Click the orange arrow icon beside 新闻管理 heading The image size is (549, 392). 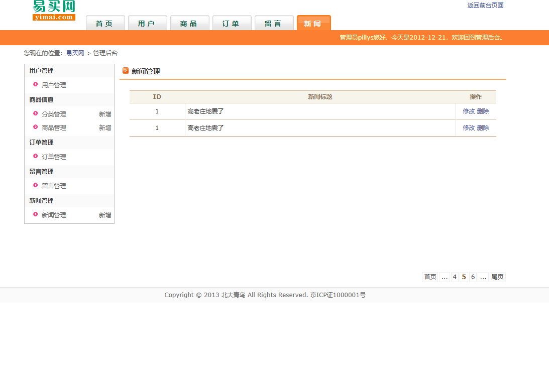126,71
